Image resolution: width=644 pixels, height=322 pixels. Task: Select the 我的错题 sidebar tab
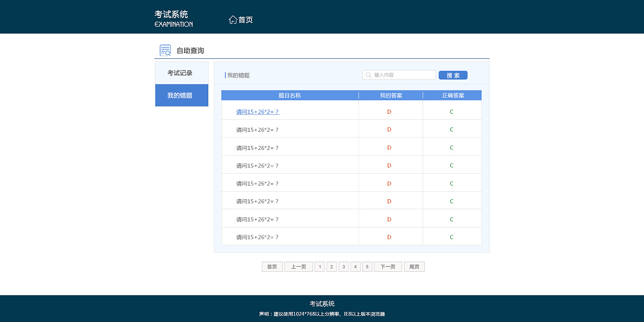181,96
